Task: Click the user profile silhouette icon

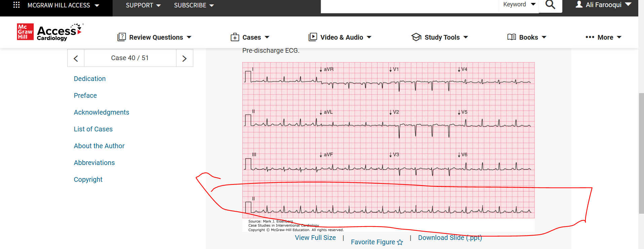Action: click(579, 4)
